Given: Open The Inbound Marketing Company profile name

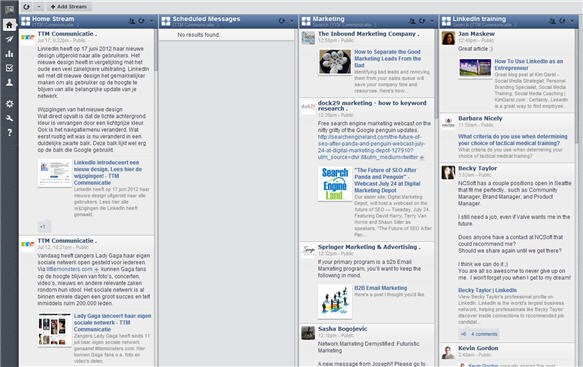Looking at the screenshot, I should click(x=368, y=34).
